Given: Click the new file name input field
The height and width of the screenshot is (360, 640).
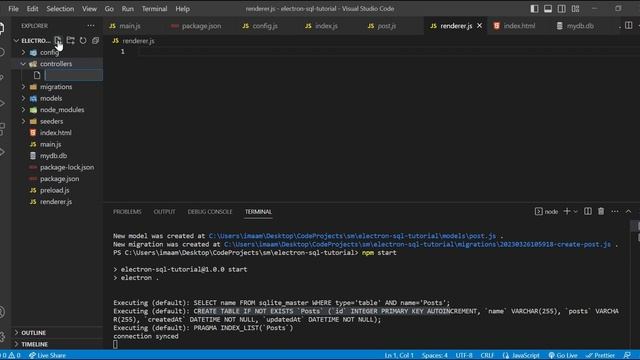Looking at the screenshot, I should point(73,75).
